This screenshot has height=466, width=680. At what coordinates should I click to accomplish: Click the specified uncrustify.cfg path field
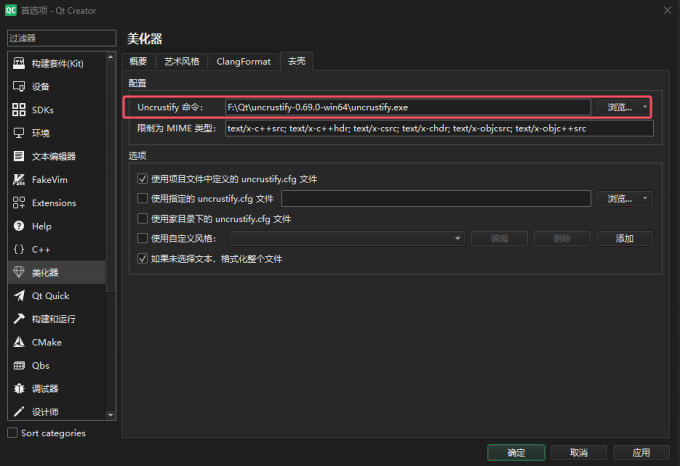pos(436,199)
